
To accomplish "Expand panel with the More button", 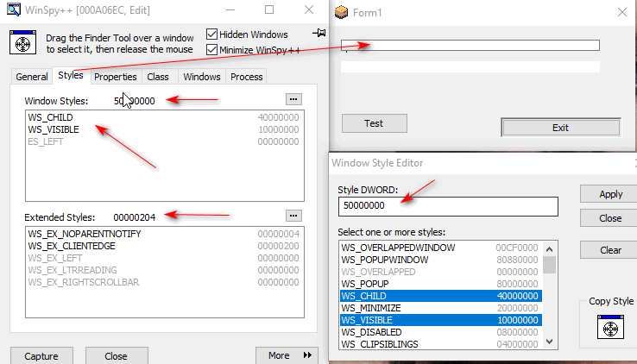I will [x=287, y=355].
